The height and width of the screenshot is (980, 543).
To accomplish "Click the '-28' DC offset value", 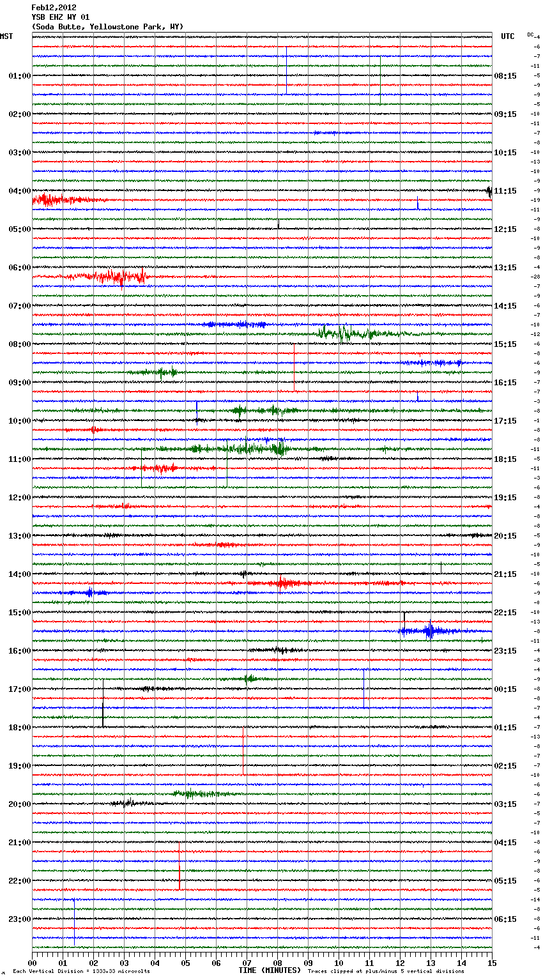I will pos(537,277).
